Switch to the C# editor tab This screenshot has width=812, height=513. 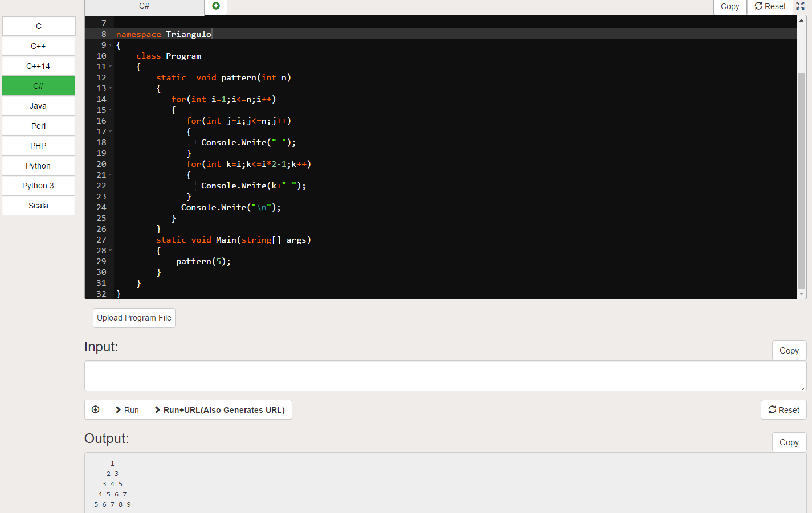coord(144,6)
